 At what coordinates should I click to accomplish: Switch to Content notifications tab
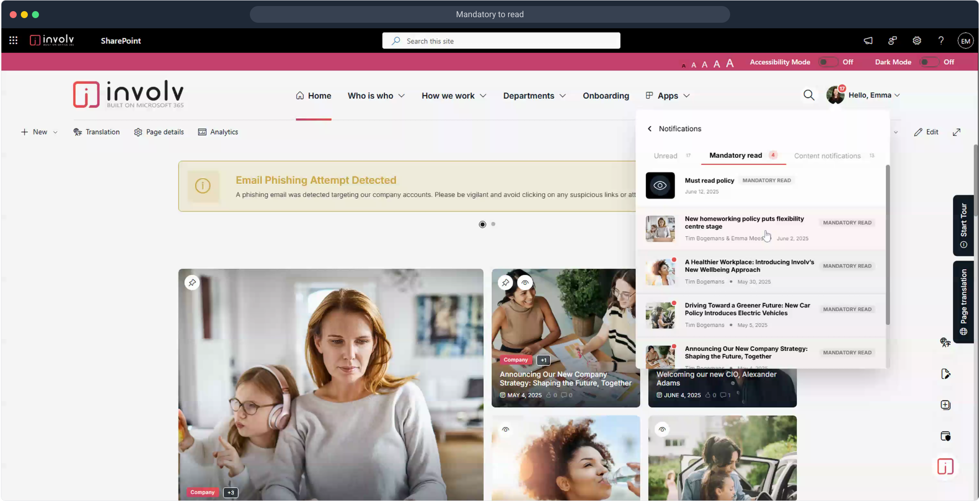click(834, 155)
